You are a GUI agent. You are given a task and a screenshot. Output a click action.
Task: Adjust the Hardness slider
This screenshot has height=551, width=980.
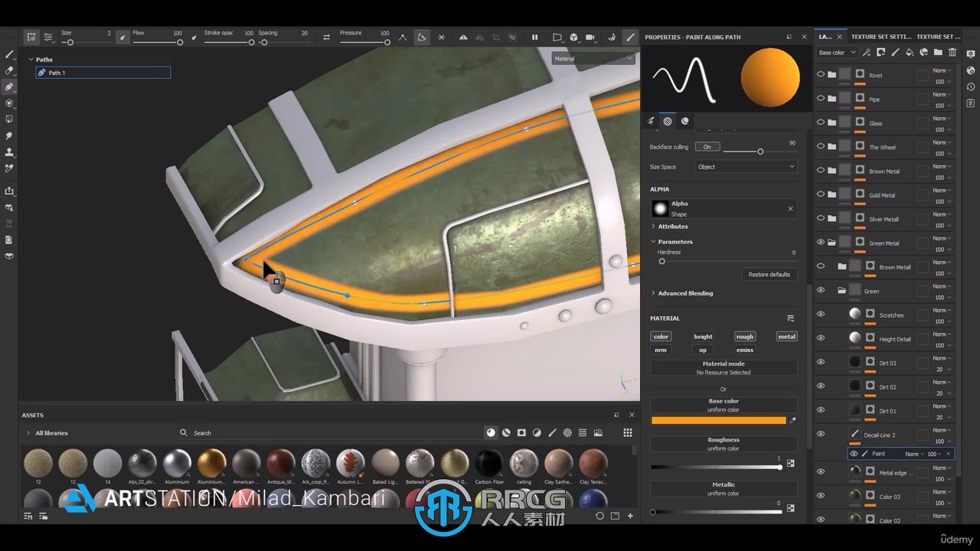coord(724,261)
